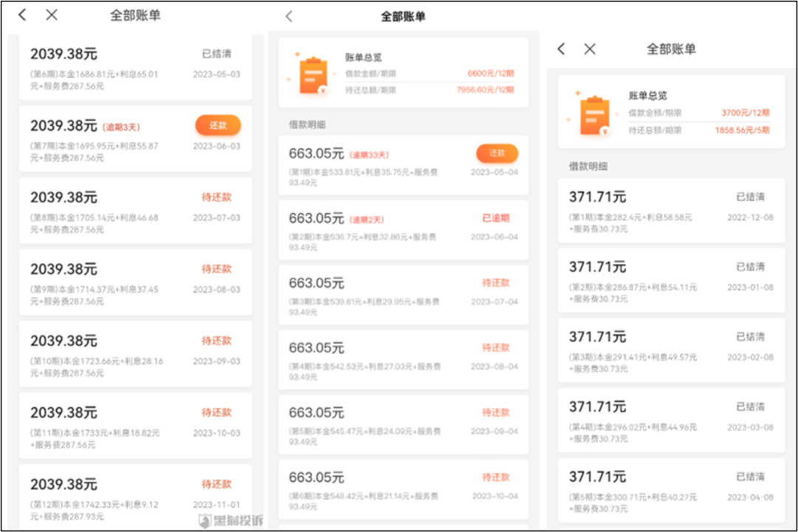Tap back arrow in the middle panel header
The width and height of the screenshot is (798, 532).
click(x=289, y=16)
